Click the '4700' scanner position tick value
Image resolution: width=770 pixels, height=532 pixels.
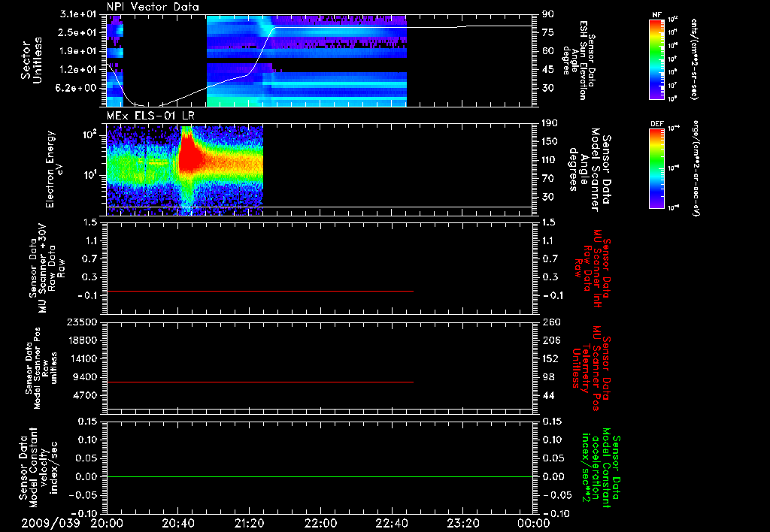pyautogui.click(x=84, y=395)
